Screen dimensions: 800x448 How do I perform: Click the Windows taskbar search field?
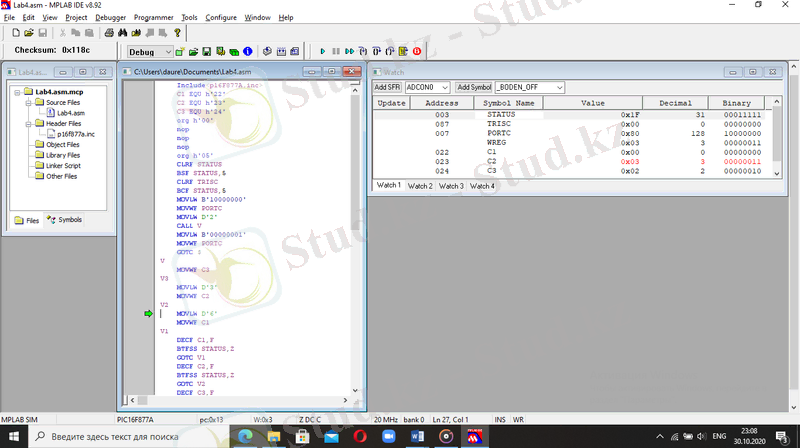coord(115,437)
